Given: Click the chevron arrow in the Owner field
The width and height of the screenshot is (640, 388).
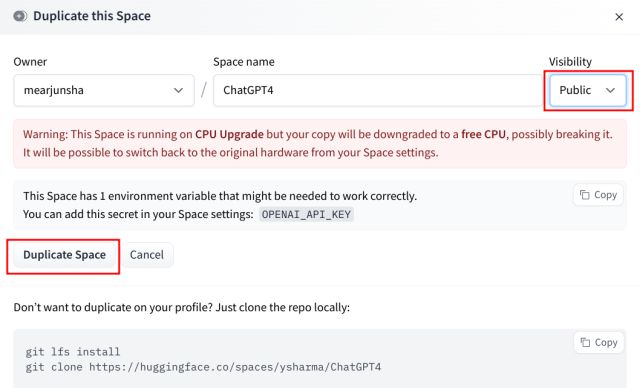Looking at the screenshot, I should (x=178, y=90).
